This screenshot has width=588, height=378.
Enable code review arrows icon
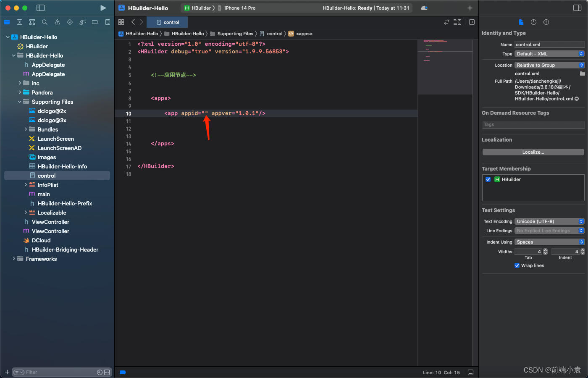click(x=446, y=22)
